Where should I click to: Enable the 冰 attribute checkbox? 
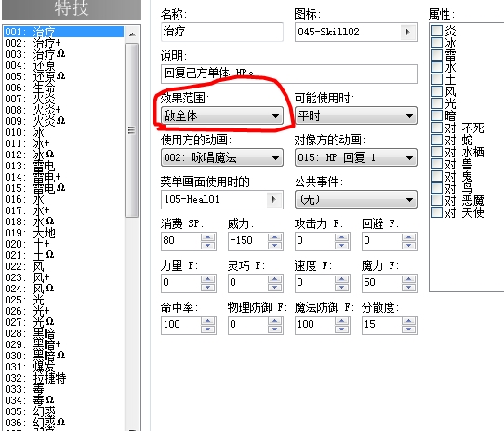(437, 43)
